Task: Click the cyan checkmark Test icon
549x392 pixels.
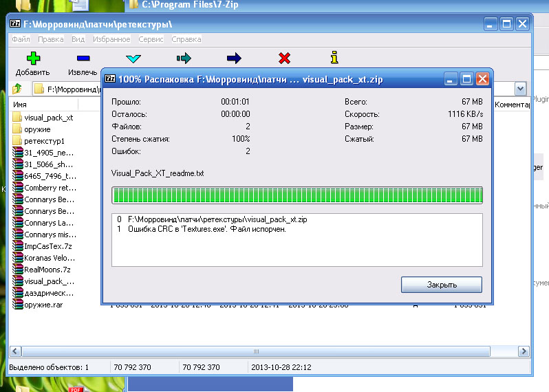Action: (x=133, y=58)
